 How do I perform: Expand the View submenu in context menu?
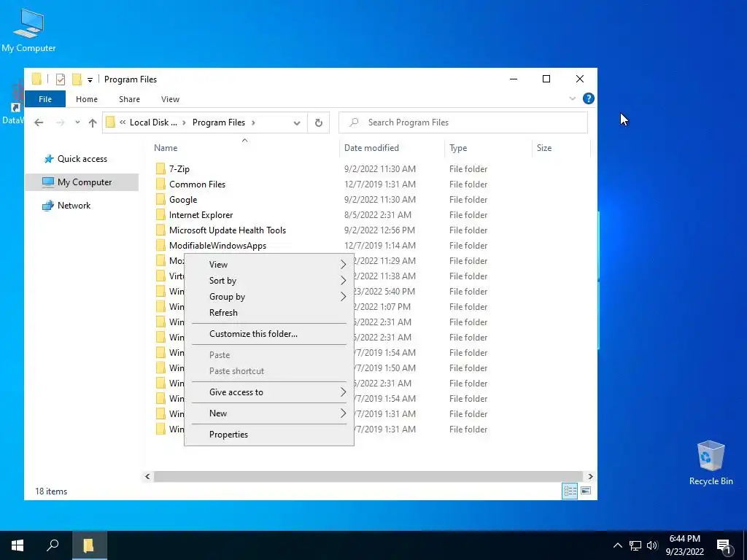tap(269, 264)
